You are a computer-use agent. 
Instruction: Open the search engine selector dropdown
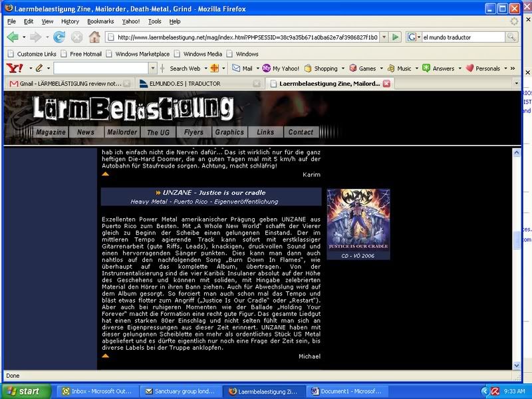419,37
